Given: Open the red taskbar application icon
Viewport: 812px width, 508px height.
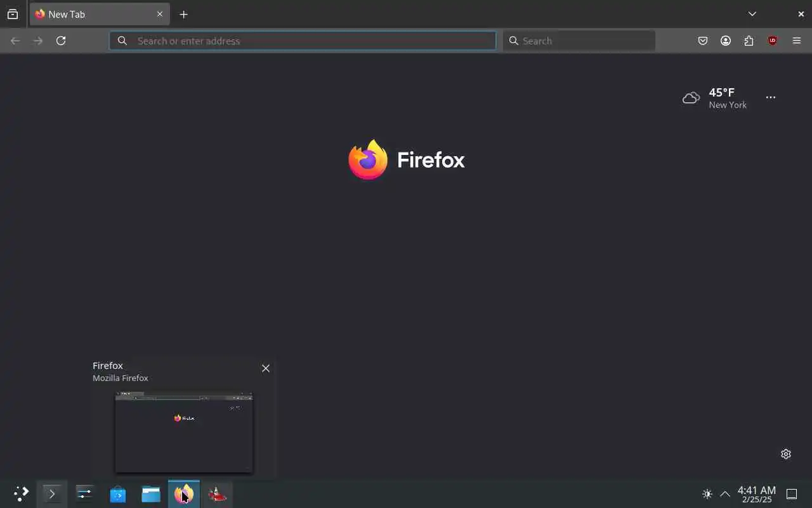Looking at the screenshot, I should (217, 493).
